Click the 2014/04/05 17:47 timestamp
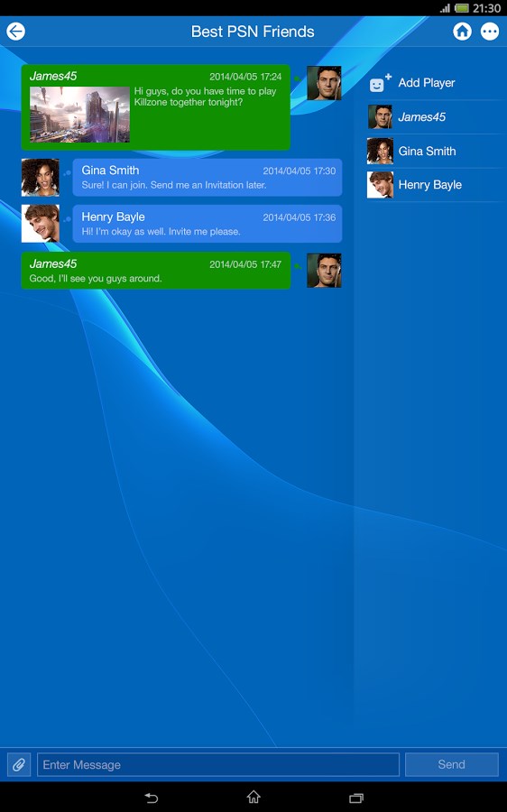Image resolution: width=507 pixels, height=812 pixels. point(245,264)
